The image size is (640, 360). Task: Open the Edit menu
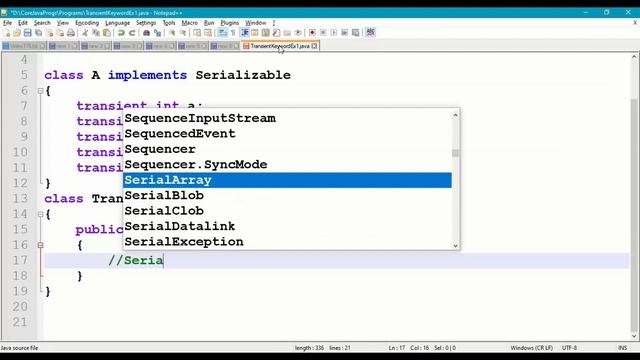pyautogui.click(x=23, y=23)
